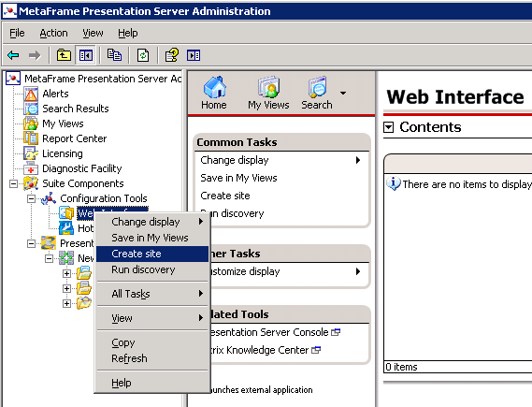The width and height of the screenshot is (532, 407).
Task: Click the Hotfix management node icon
Action: coord(66,228)
